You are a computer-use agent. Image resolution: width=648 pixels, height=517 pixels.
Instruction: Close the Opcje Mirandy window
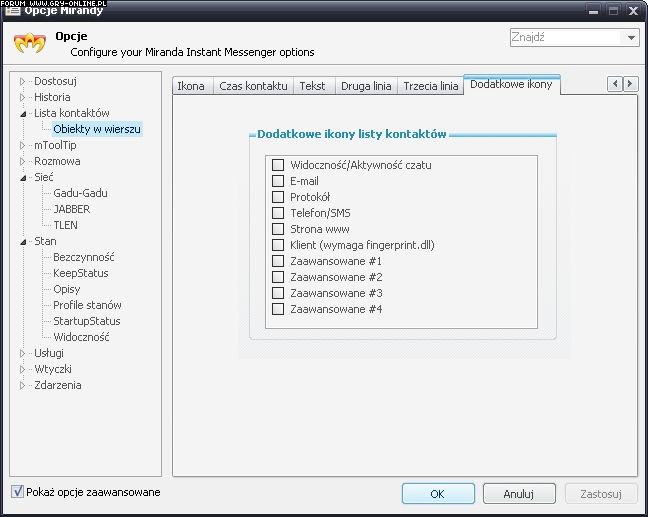point(633,11)
